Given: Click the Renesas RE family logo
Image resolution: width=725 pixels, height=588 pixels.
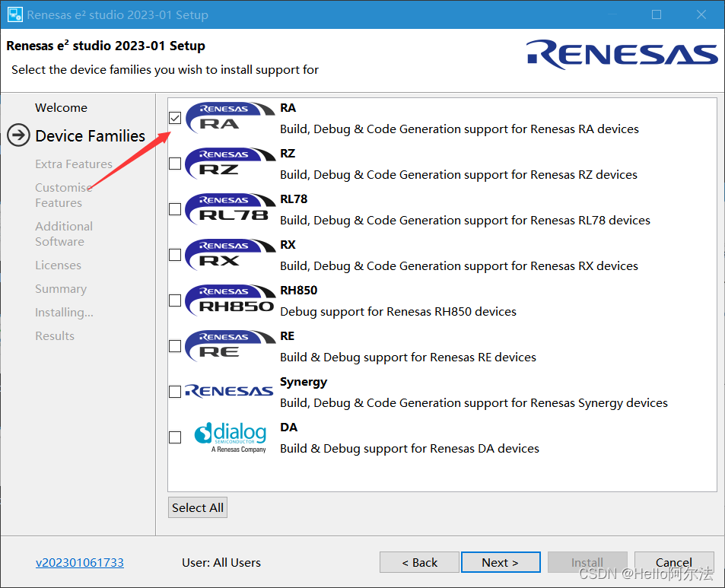Looking at the screenshot, I should coord(229,346).
